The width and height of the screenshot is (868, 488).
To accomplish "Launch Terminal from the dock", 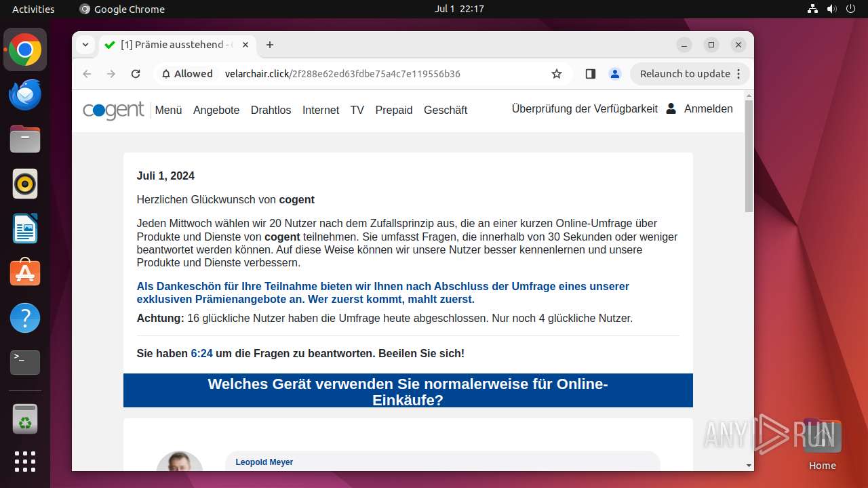I will click(25, 363).
